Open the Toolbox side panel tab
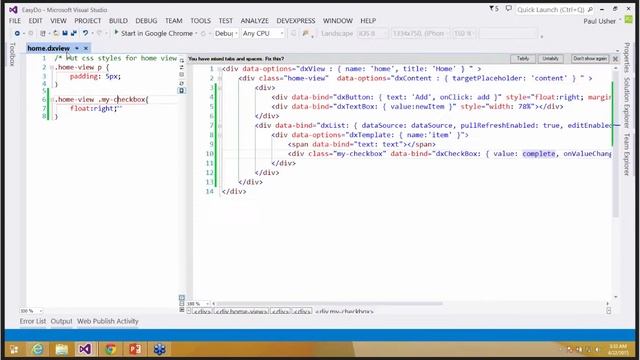Image resolution: width=640 pixels, height=360 pixels. click(12, 54)
